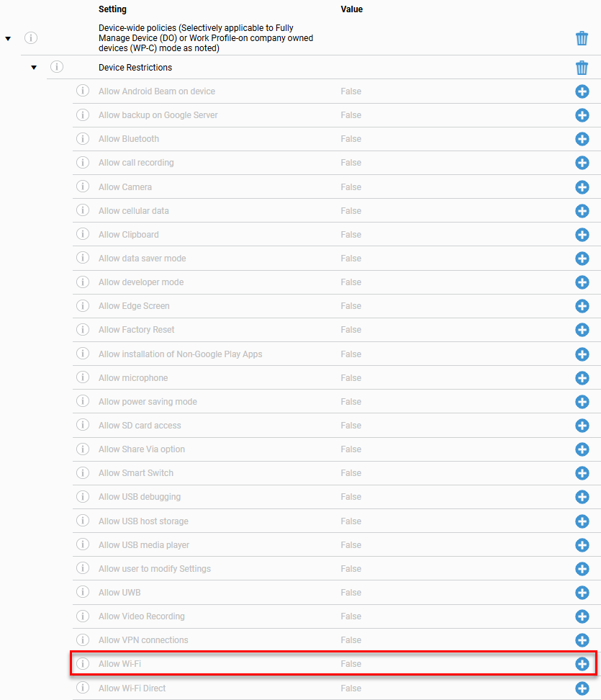Add the Allow Wi-Fi Direct setting
The width and height of the screenshot is (601, 700).
click(582, 688)
